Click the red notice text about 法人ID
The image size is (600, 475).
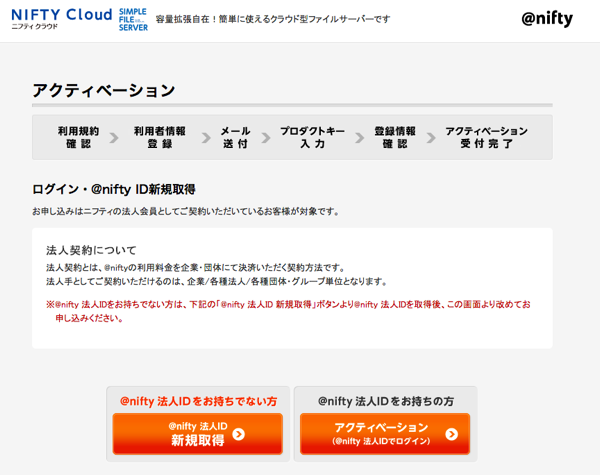click(x=288, y=311)
